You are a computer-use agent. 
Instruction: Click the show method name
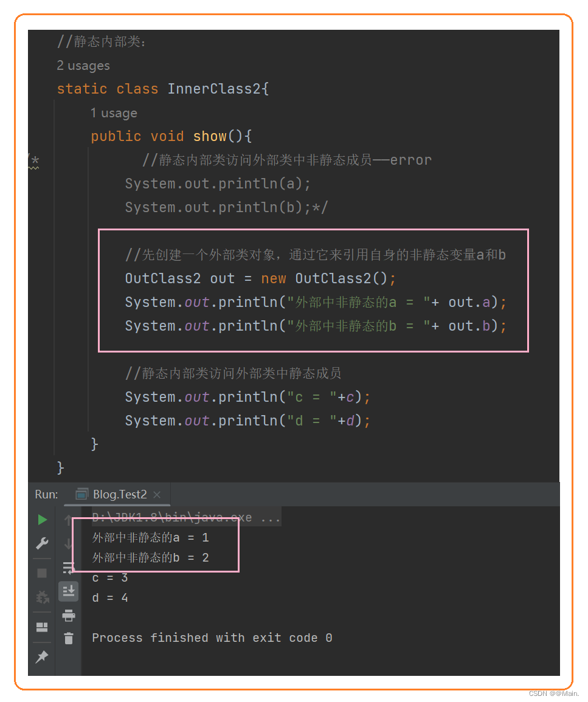pyautogui.click(x=210, y=136)
